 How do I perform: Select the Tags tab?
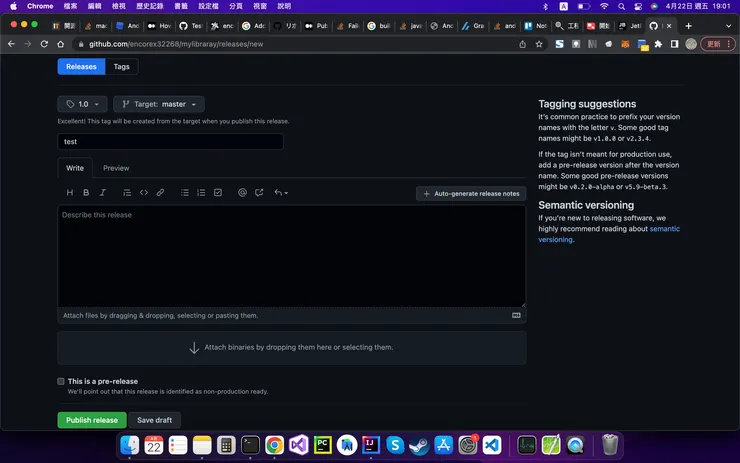point(121,67)
